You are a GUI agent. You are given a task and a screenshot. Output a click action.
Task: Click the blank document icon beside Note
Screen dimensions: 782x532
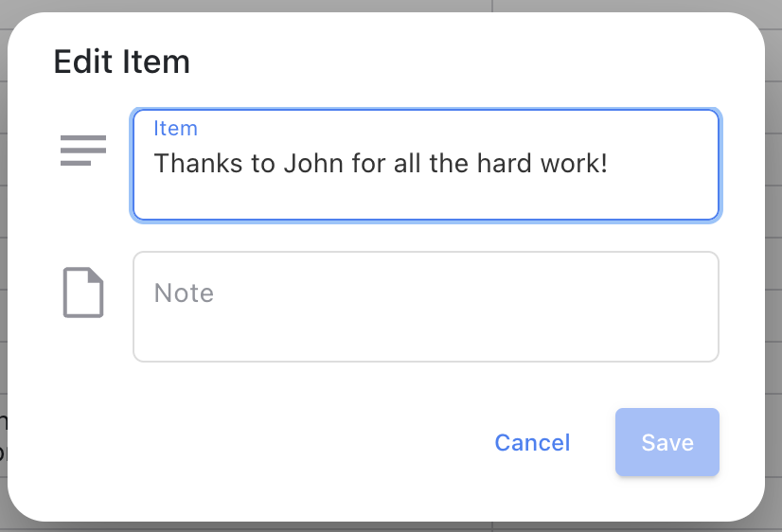(x=82, y=293)
